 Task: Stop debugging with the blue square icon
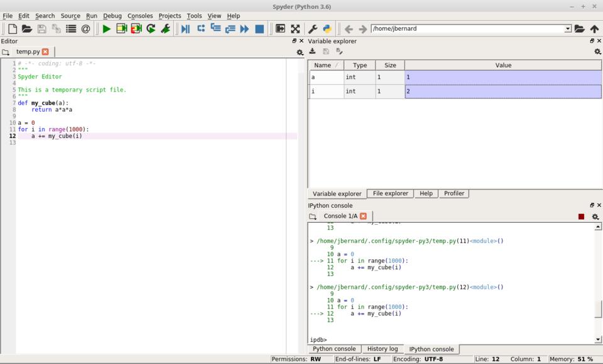(259, 29)
